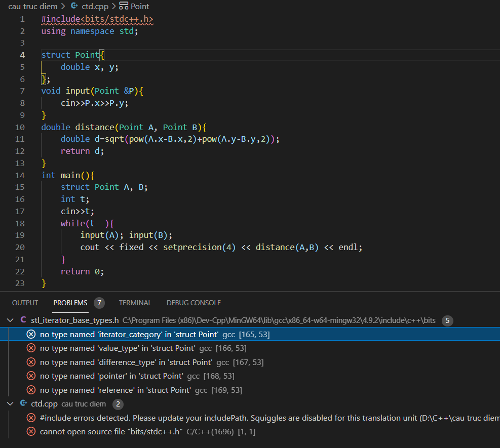
Task: Click the badge 2 on ctd.cpp group
Action: pos(118,404)
